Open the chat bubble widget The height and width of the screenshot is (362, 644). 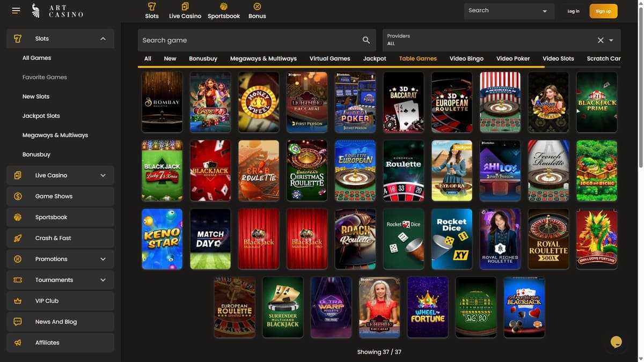(x=616, y=342)
